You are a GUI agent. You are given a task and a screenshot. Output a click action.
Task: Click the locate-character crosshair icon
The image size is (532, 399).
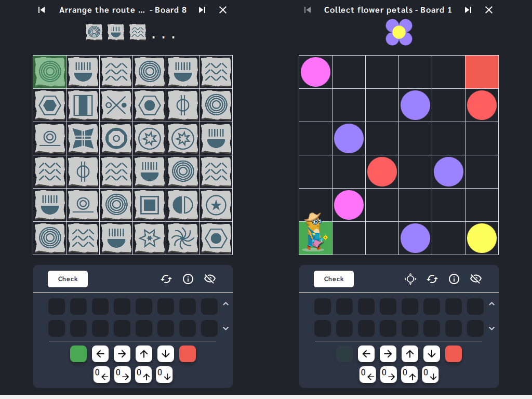click(x=410, y=279)
